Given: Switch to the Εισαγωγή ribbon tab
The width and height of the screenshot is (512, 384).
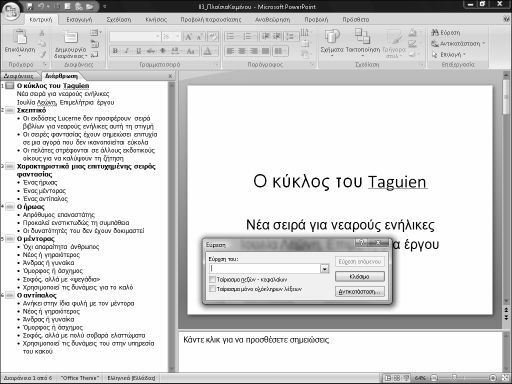Looking at the screenshot, I should pos(79,20).
